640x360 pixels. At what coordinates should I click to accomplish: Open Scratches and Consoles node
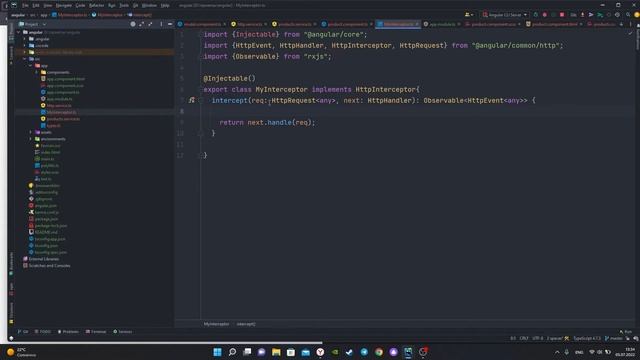pos(49,266)
